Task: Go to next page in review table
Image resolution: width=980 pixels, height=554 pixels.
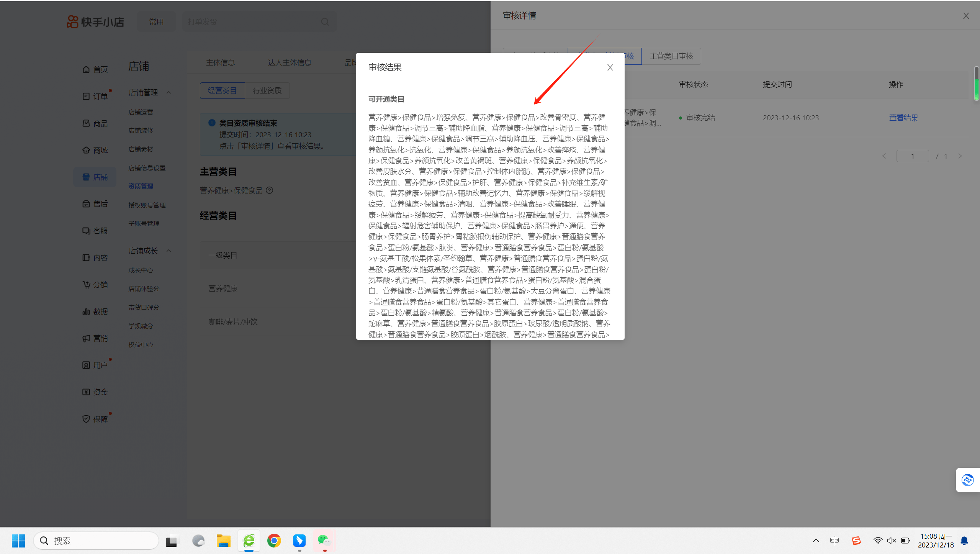Action: point(960,156)
